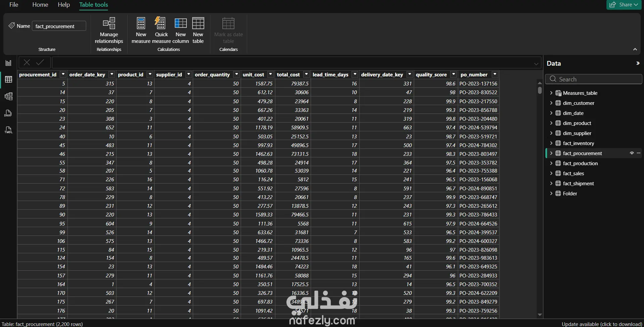Commit formula with the checkmark icon
Image resolution: width=644 pixels, height=327 pixels.
[40, 62]
